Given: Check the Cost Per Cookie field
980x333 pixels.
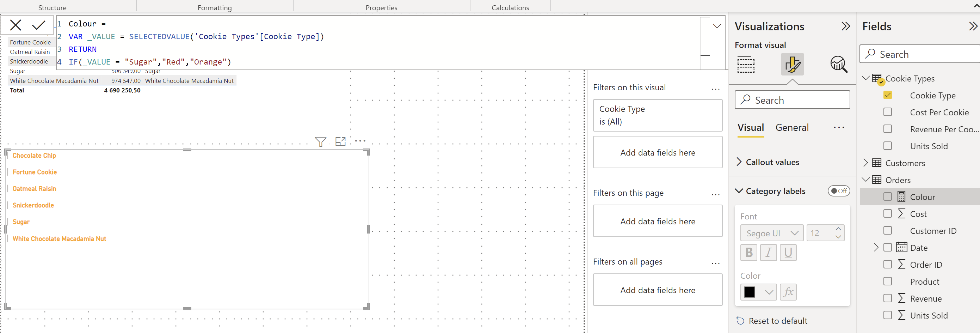Looking at the screenshot, I should (888, 112).
